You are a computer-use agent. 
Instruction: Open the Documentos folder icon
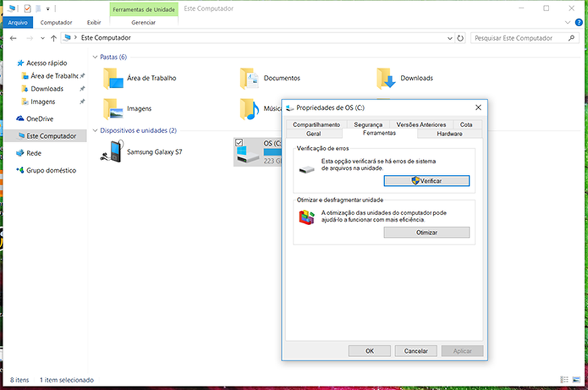(x=250, y=78)
